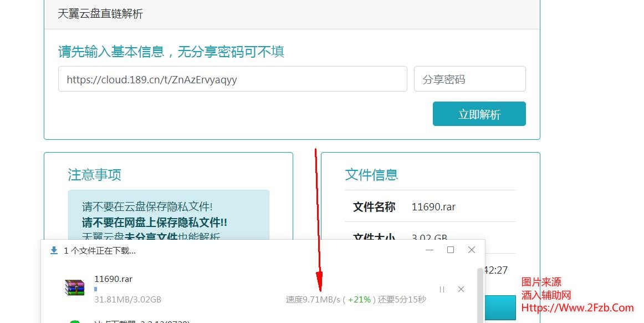Maximize the download panel
The width and height of the screenshot is (644, 323).
tap(451, 250)
